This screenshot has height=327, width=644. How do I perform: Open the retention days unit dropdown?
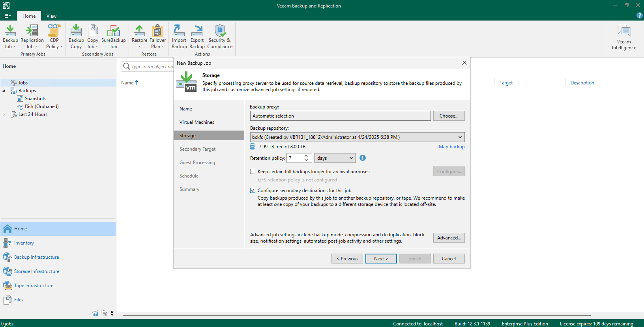click(335, 158)
